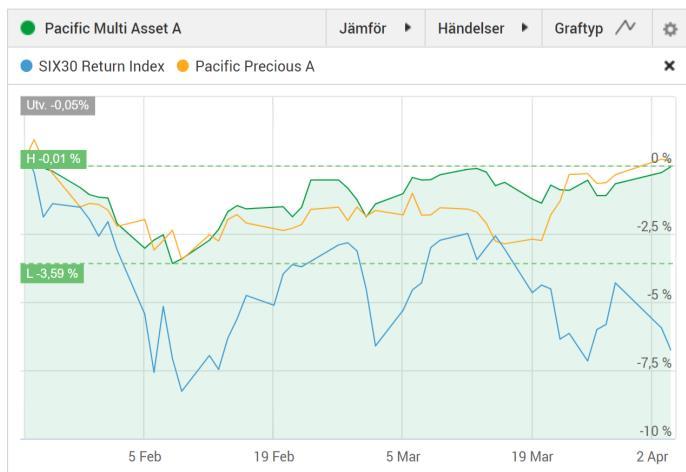The image size is (686, 472).
Task: Click the -2,5 % axis value
Action: tap(654, 227)
